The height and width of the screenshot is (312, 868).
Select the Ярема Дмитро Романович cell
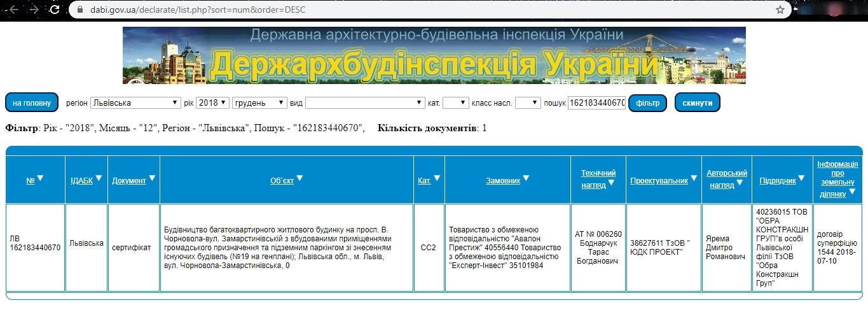pyautogui.click(x=727, y=248)
